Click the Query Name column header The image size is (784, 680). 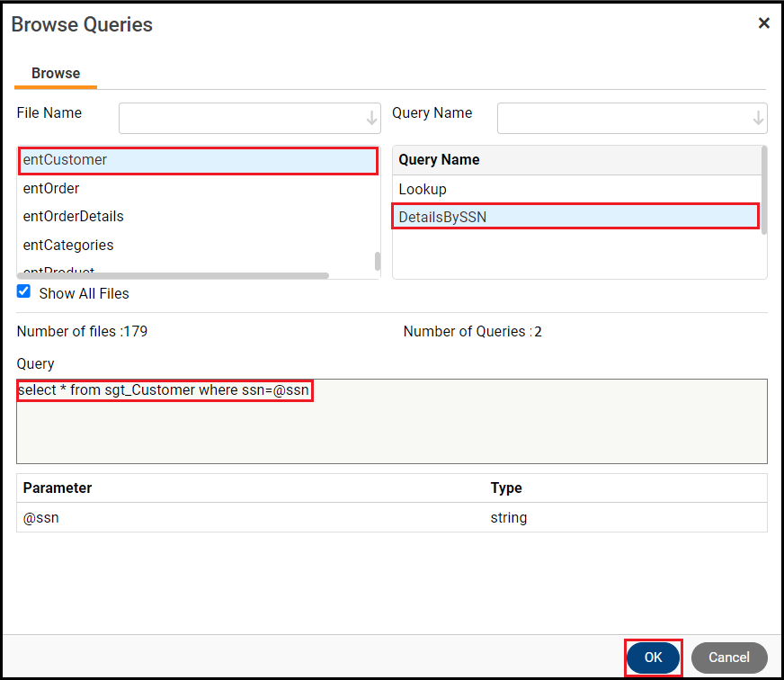[440, 160]
